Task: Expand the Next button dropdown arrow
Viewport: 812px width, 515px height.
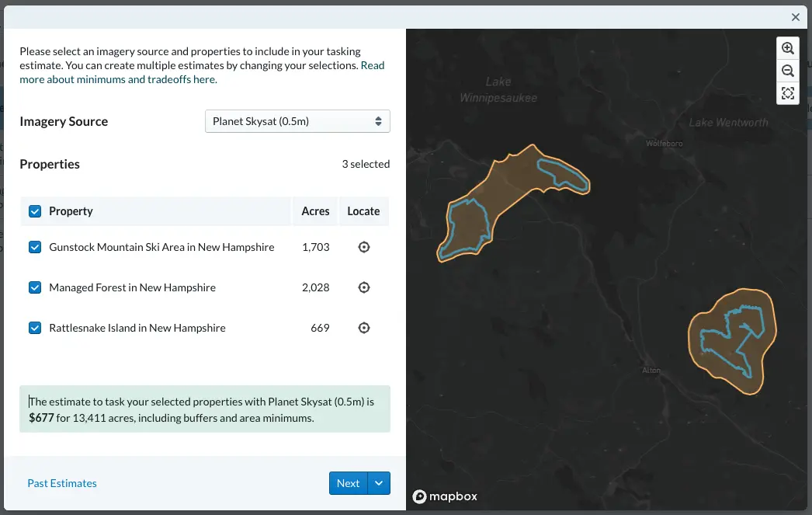Action: point(379,483)
